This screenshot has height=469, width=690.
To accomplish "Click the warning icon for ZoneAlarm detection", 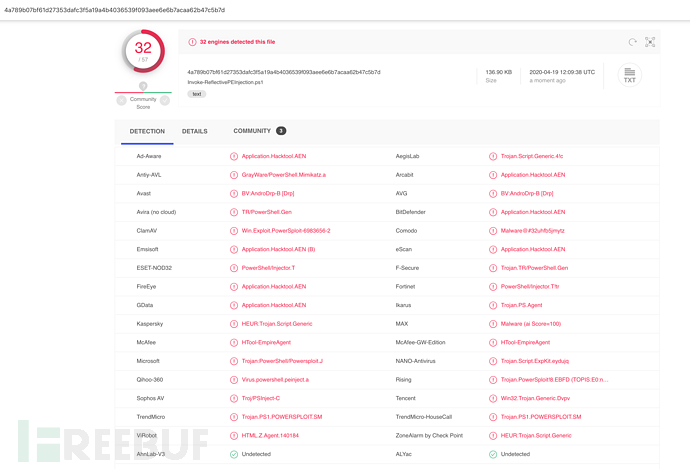I will coord(493,436).
